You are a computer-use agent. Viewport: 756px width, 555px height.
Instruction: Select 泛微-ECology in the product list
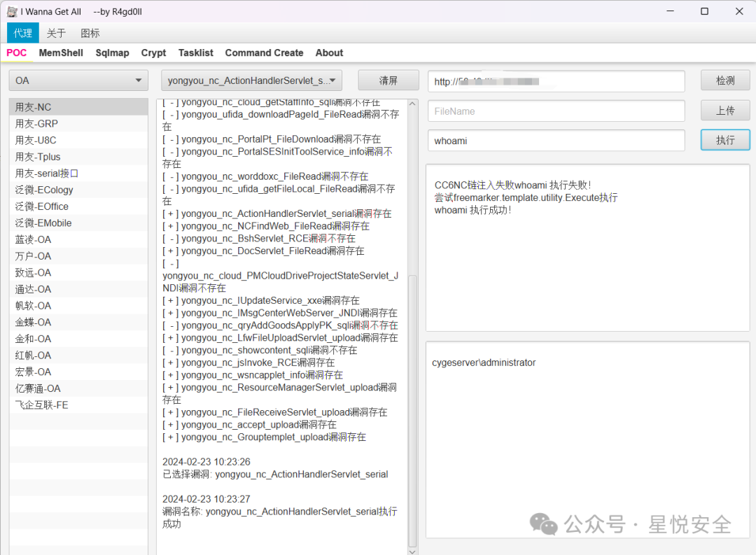click(x=78, y=190)
